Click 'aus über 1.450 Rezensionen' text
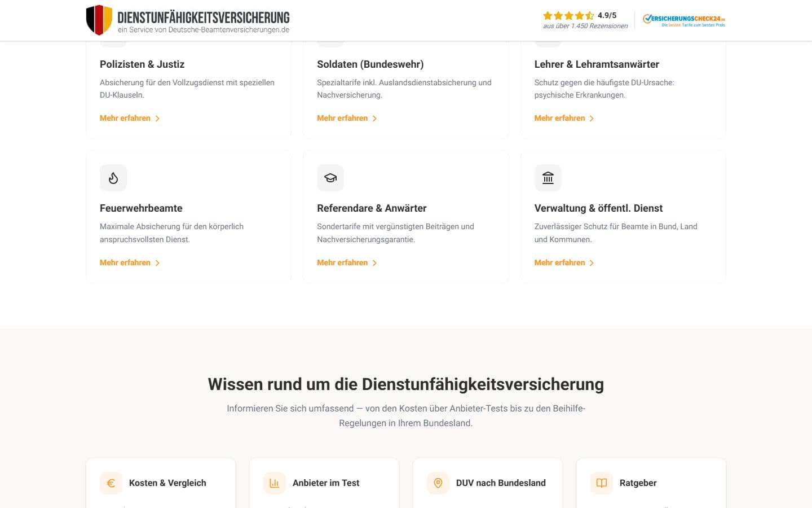The image size is (812, 508). pyautogui.click(x=585, y=26)
